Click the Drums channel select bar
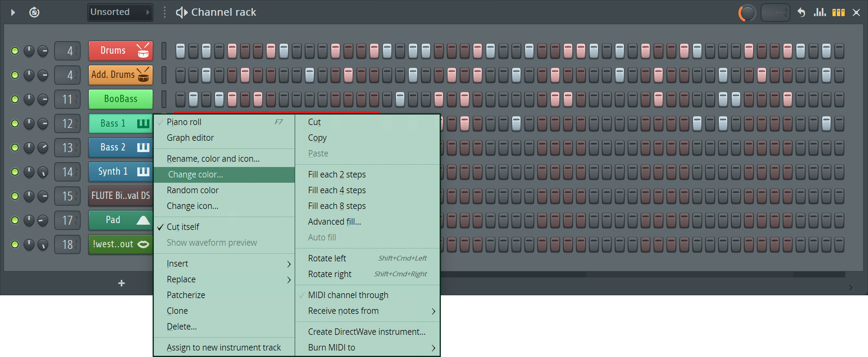This screenshot has width=868, height=357. tap(164, 51)
